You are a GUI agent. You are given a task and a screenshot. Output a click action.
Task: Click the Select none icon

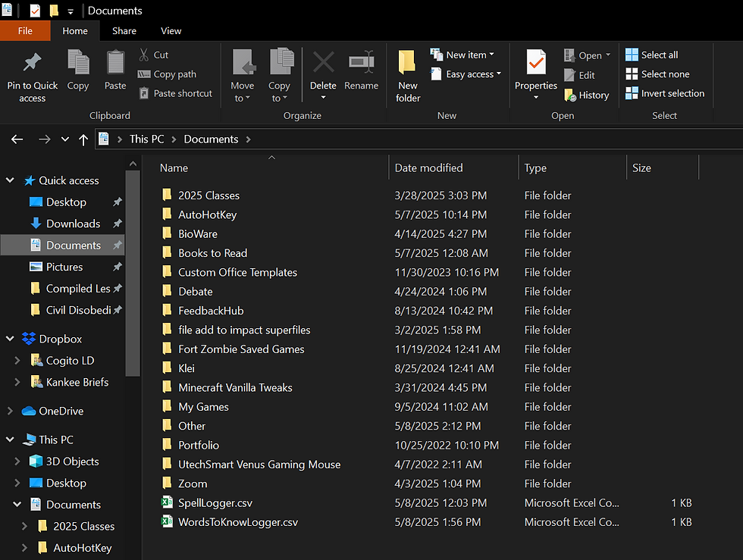631,74
